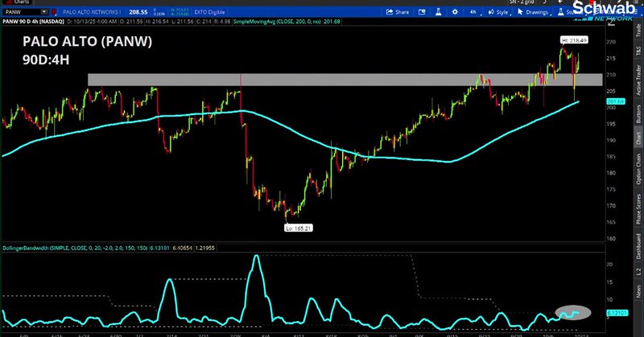Open the News sidebar tab
This screenshot has height=337, width=644.
(x=638, y=291)
